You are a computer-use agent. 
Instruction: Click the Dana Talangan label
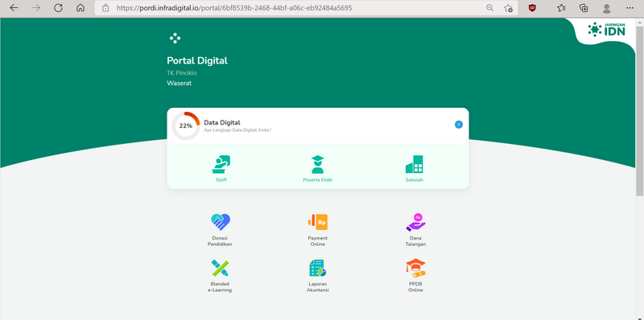pyautogui.click(x=415, y=241)
